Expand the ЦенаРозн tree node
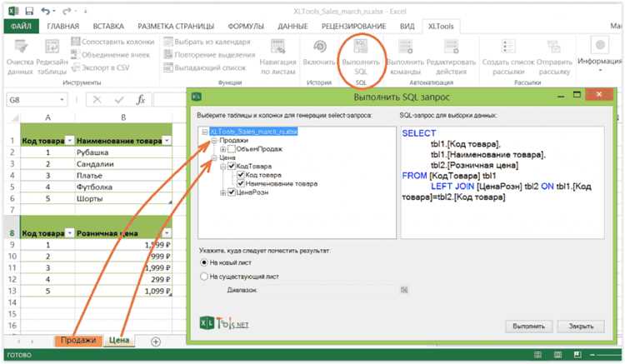The image size is (625, 364). point(223,192)
